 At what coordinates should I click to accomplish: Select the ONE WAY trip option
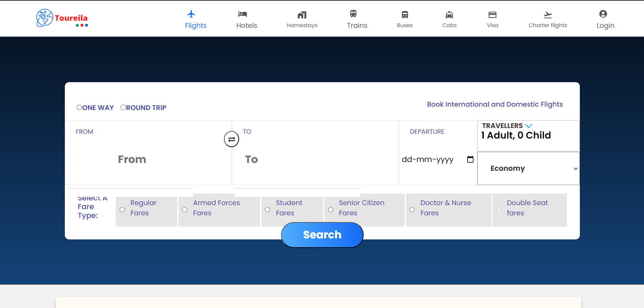pyautogui.click(x=79, y=107)
